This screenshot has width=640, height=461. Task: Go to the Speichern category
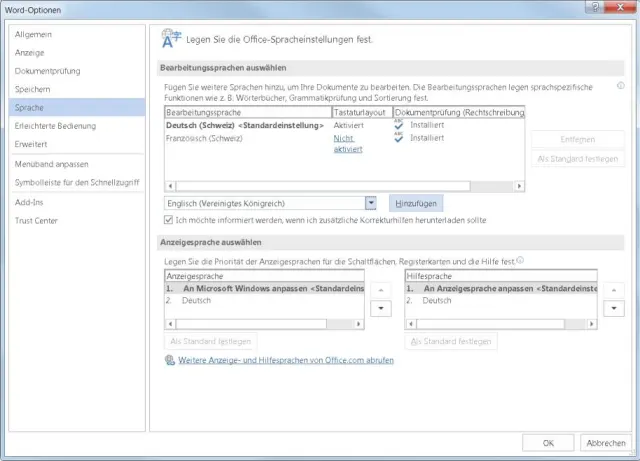click(77, 89)
